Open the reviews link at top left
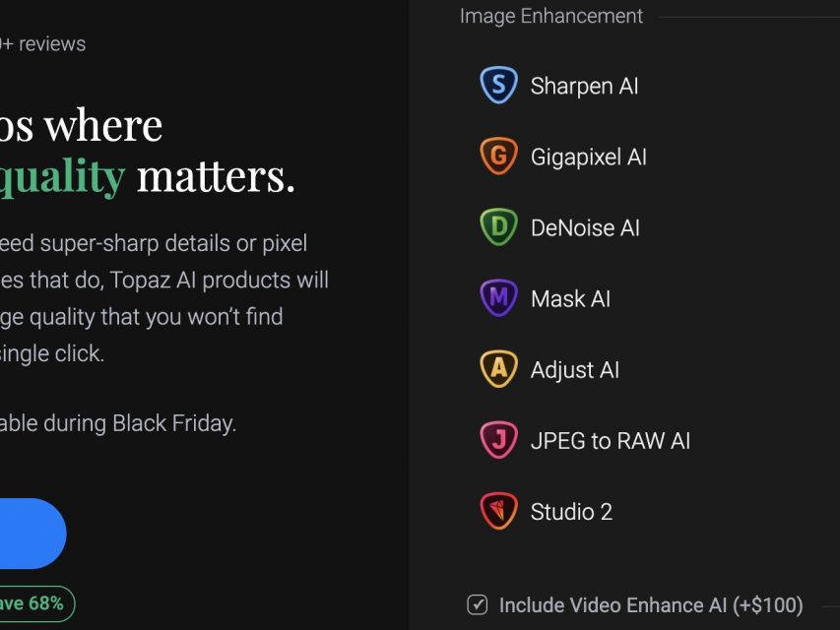The height and width of the screenshot is (630, 840). (x=42, y=43)
